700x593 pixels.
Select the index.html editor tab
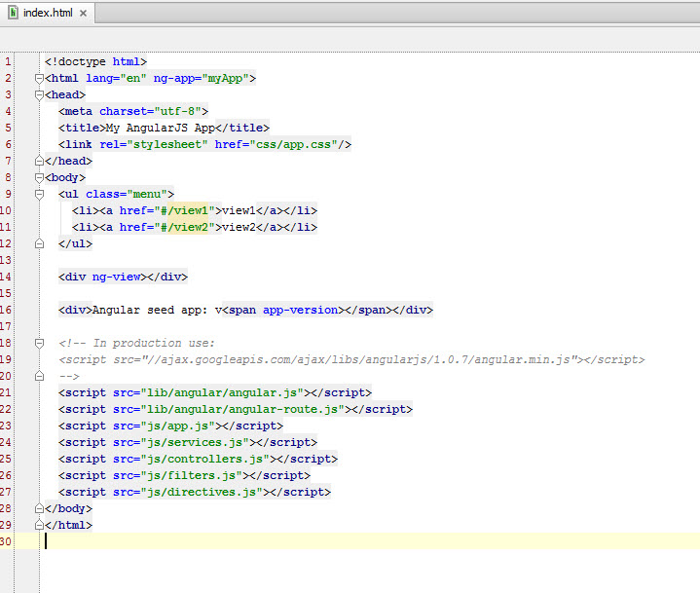pyautogui.click(x=48, y=13)
